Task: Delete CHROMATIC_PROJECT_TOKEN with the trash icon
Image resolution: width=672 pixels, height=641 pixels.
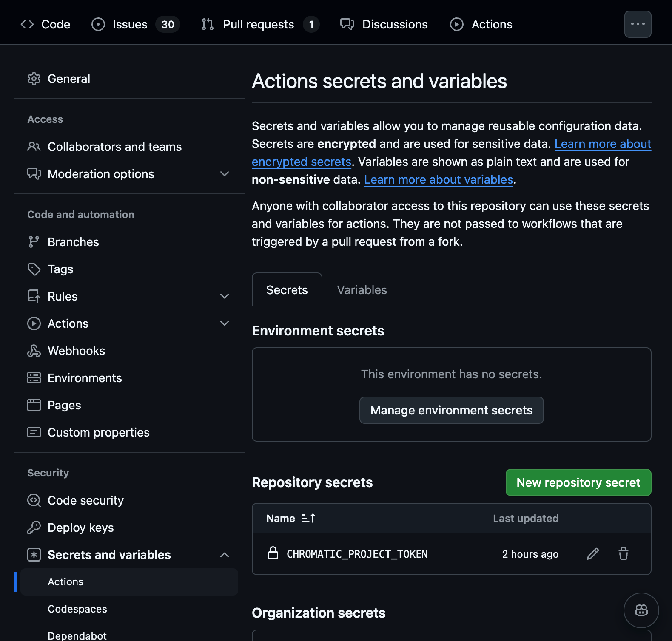Action: pyautogui.click(x=624, y=554)
